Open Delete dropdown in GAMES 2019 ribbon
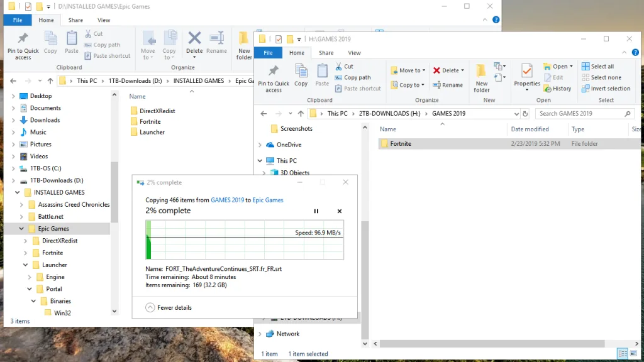Screen dimensions: 644x362 (462, 70)
